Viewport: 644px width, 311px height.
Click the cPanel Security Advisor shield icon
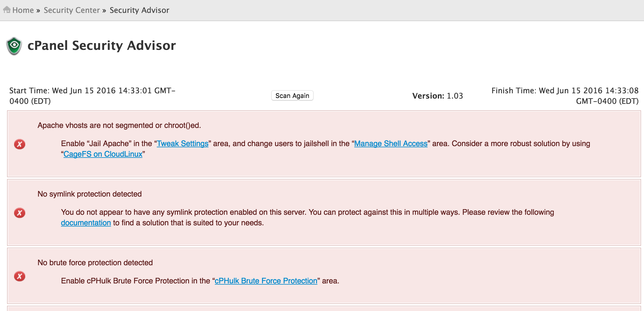click(x=14, y=46)
